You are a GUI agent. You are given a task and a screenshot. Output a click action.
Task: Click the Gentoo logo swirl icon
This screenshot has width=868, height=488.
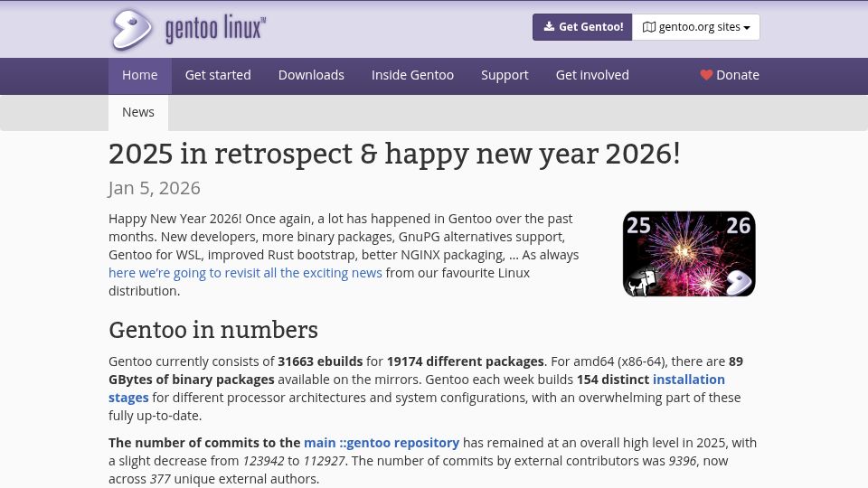click(x=132, y=29)
